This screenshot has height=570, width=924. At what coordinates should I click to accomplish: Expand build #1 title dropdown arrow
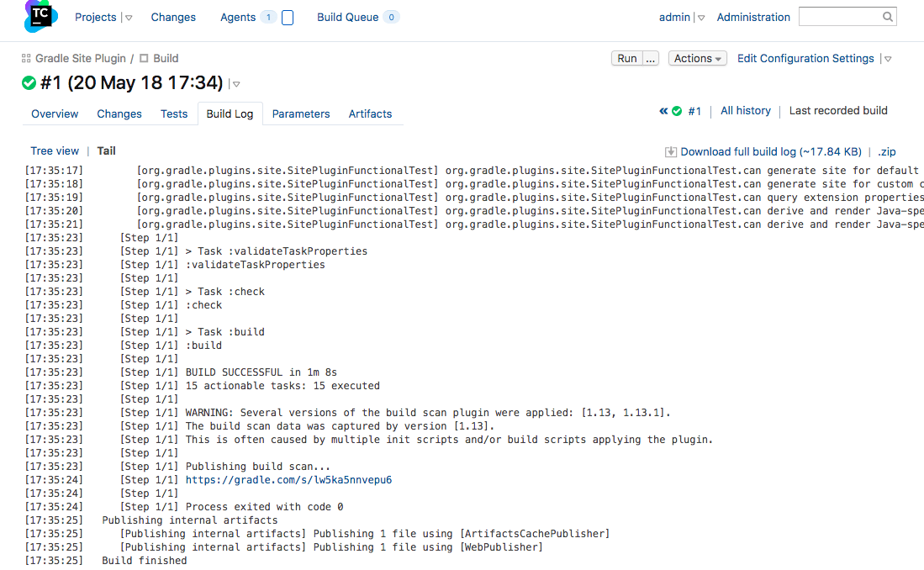236,84
